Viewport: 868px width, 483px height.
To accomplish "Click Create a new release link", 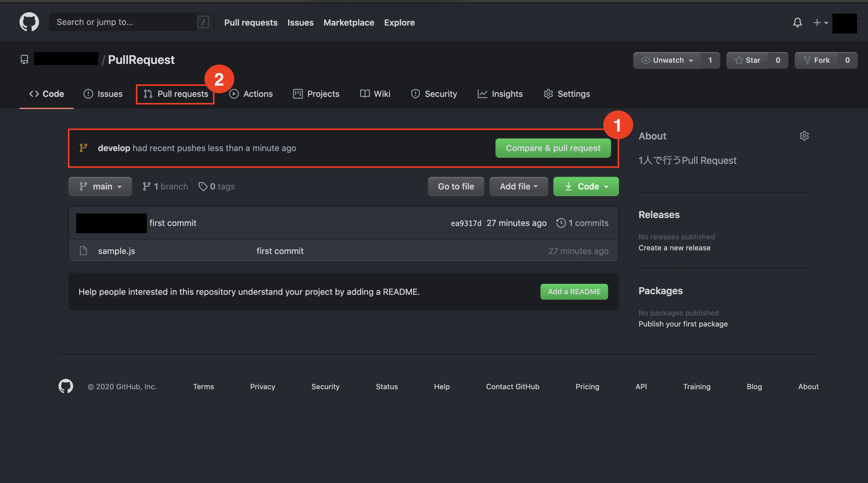I will pos(674,248).
